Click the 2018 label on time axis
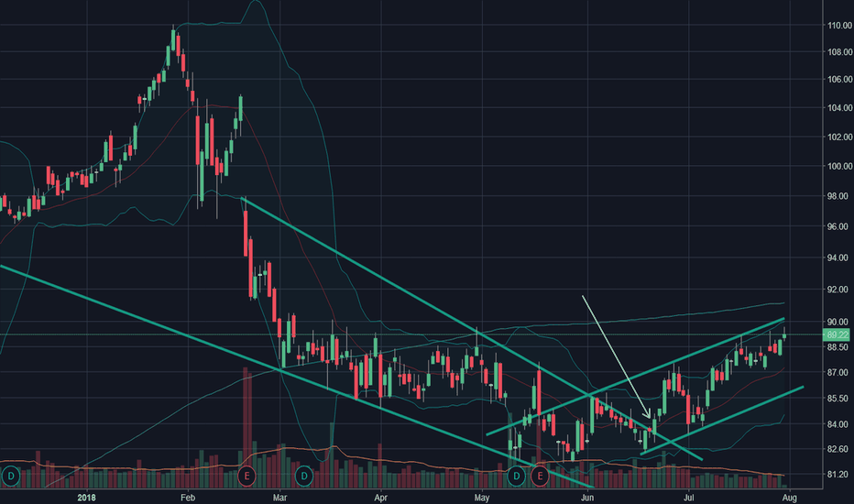Screen dimensions: 854x504 (87, 498)
